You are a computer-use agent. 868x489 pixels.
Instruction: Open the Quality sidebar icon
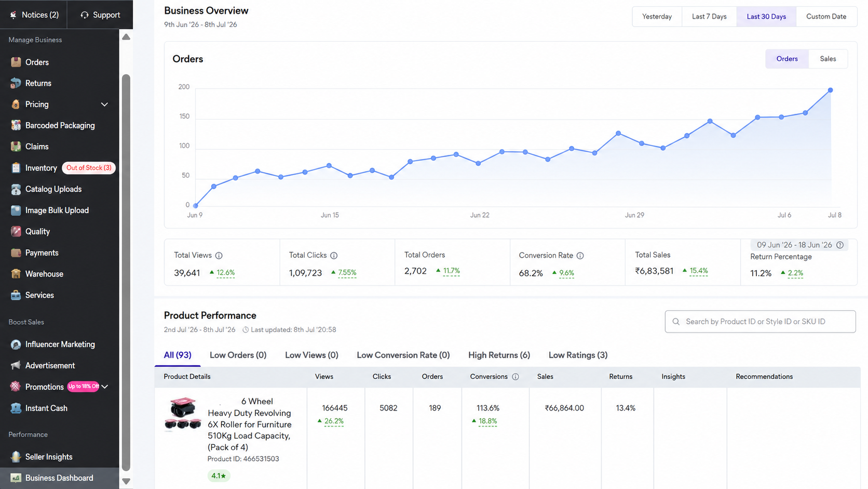pyautogui.click(x=16, y=231)
